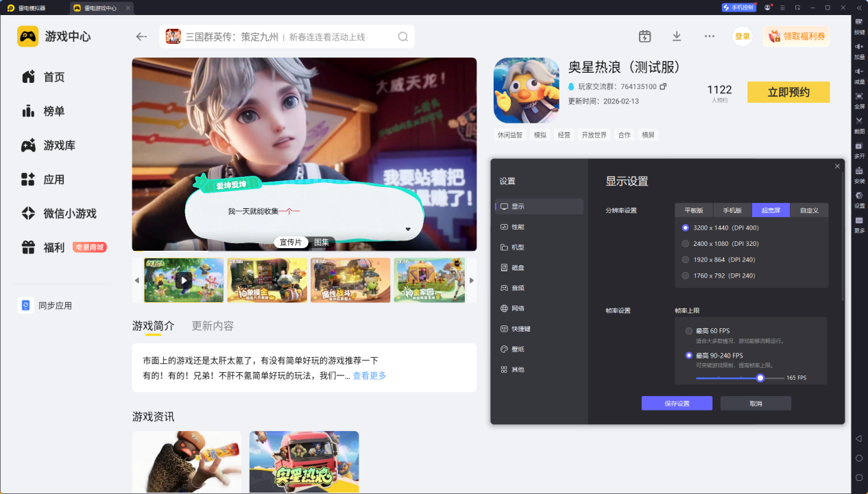The image size is (868, 494).
Task: Adjust the FPS slider handle at 165 FPS
Action: click(760, 378)
